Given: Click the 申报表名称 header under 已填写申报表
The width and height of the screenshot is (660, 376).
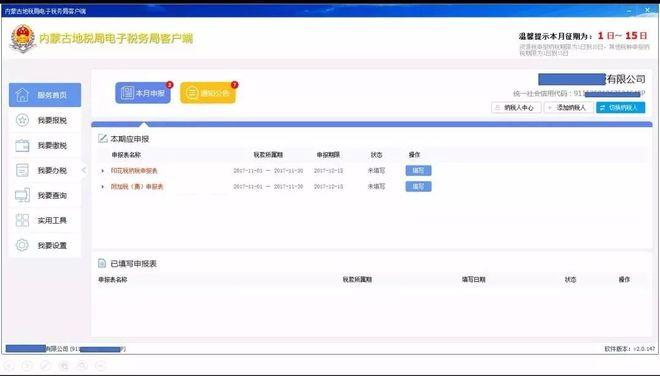Looking at the screenshot, I should (x=112, y=279).
